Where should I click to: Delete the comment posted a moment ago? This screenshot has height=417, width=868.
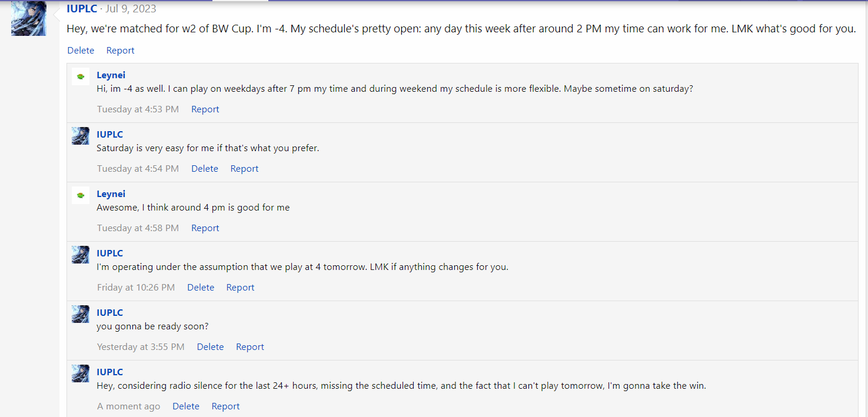point(186,406)
